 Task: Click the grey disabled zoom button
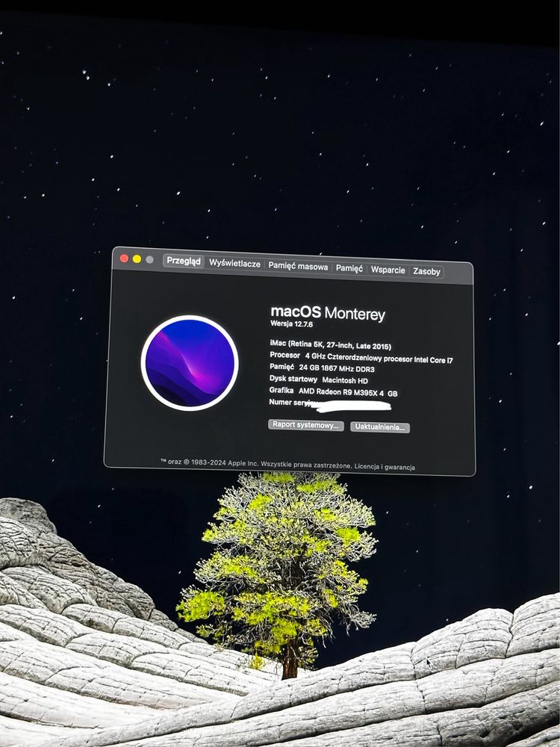tap(149, 260)
